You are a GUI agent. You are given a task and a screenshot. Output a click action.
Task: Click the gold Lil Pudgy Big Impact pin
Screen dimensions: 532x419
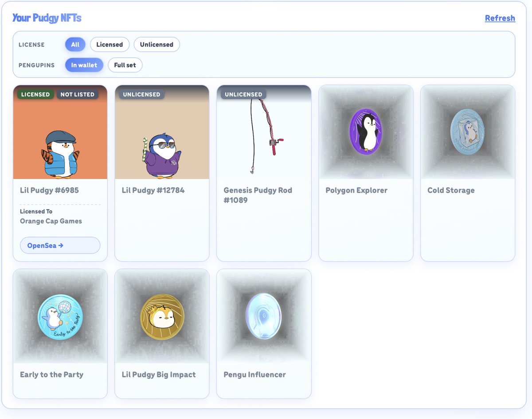pos(162,317)
